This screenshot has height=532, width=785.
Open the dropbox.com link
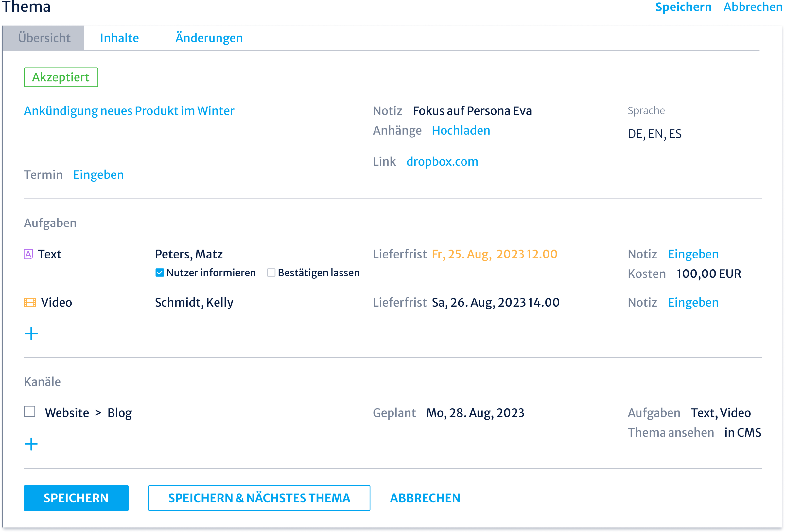[442, 161]
